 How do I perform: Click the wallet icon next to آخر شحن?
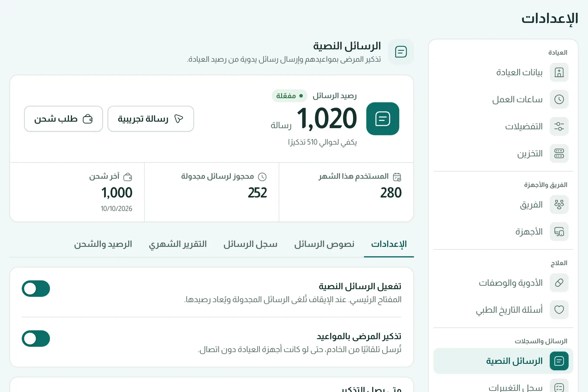click(x=128, y=177)
